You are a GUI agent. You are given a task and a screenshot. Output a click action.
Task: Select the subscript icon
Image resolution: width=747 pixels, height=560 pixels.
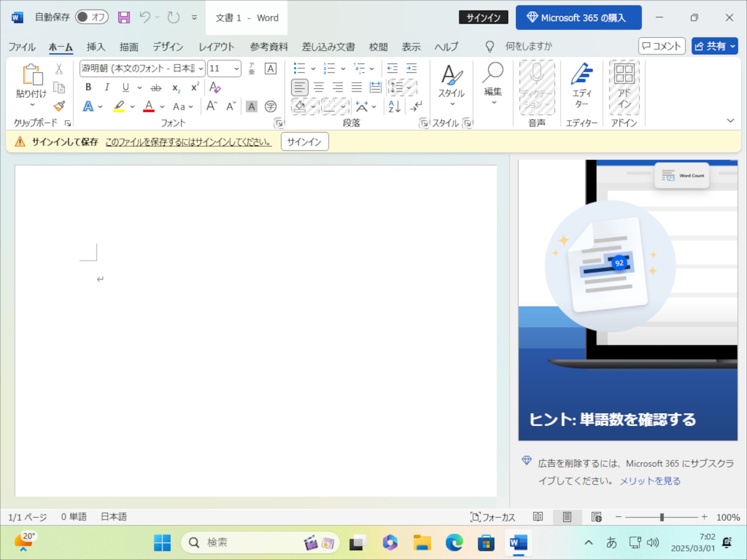tap(176, 87)
